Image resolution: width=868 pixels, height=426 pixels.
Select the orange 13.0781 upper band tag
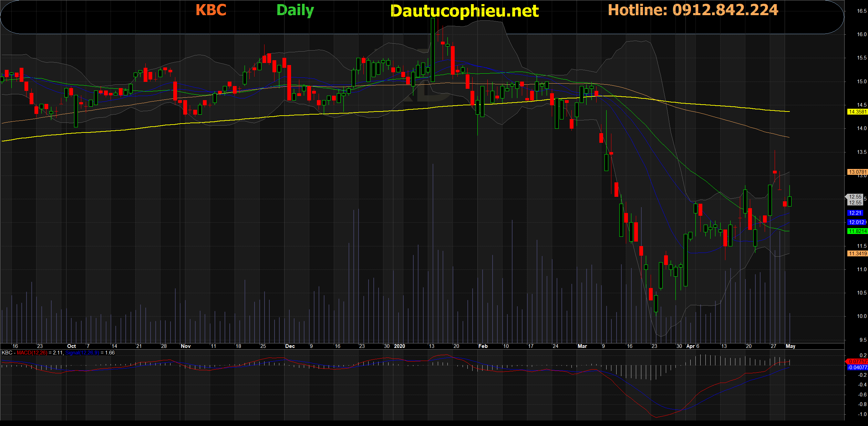point(857,172)
